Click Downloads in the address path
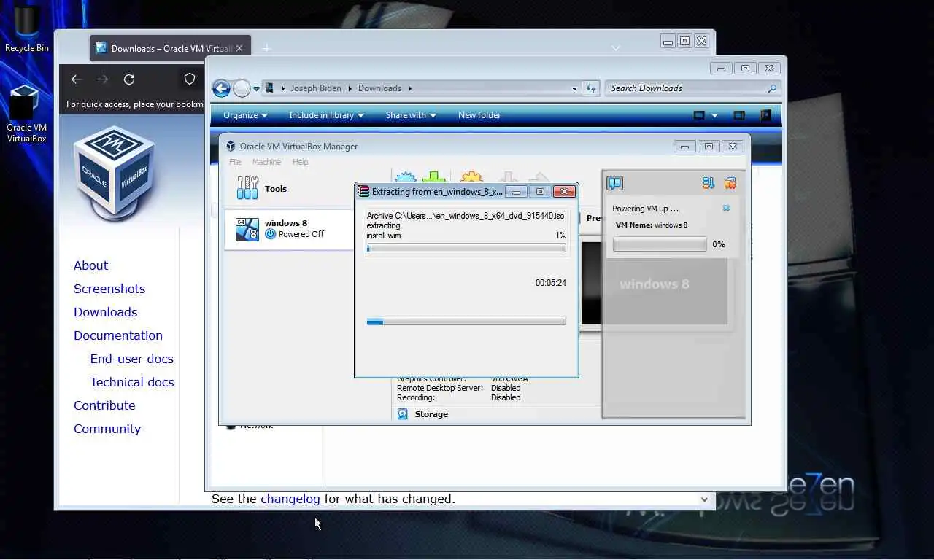The width and height of the screenshot is (934, 560). [x=379, y=88]
